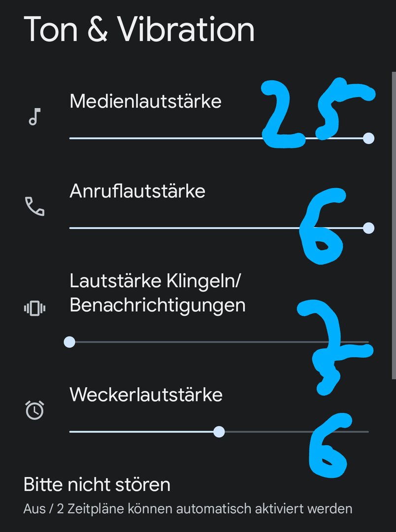Tap the music note icon for media volume
Screen dimensions: 396x532
[x=34, y=117]
